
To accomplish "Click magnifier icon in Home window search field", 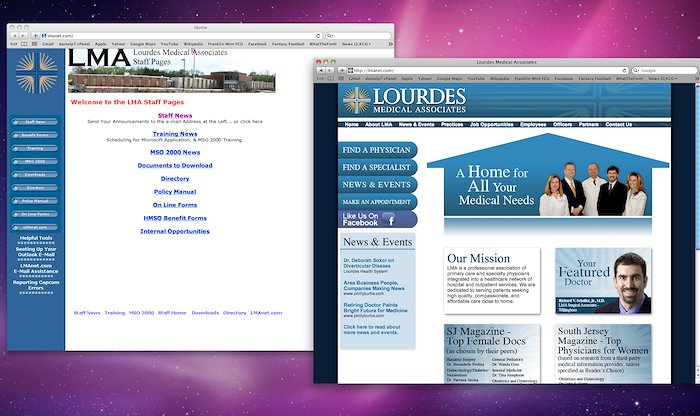I will [330, 36].
